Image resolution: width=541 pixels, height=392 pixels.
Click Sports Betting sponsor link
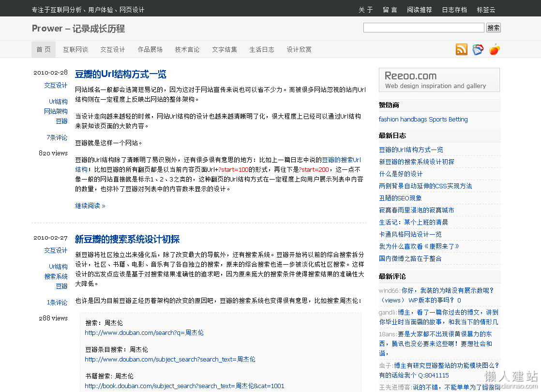pos(448,120)
